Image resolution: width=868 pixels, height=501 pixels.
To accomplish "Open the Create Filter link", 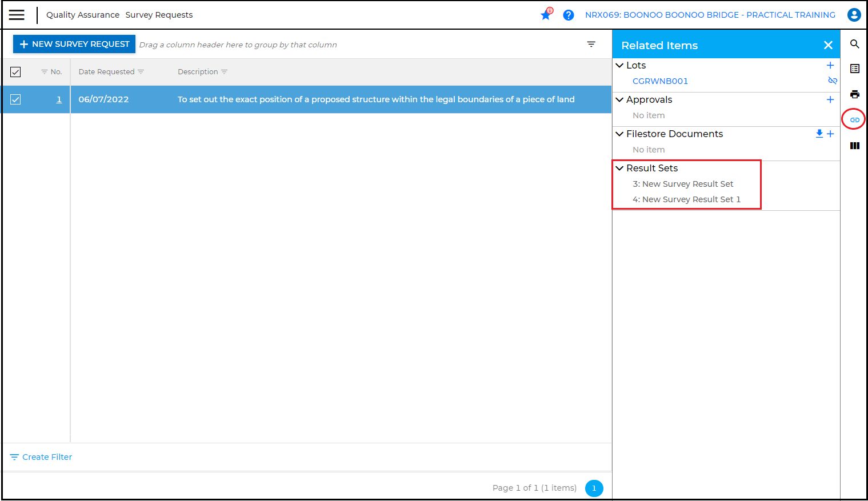I will click(41, 457).
